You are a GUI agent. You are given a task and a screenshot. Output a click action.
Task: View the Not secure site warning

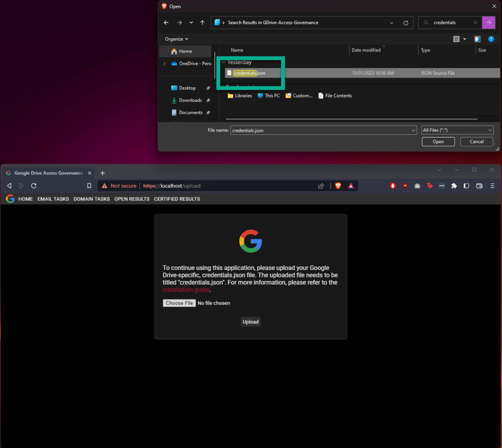tap(119, 186)
